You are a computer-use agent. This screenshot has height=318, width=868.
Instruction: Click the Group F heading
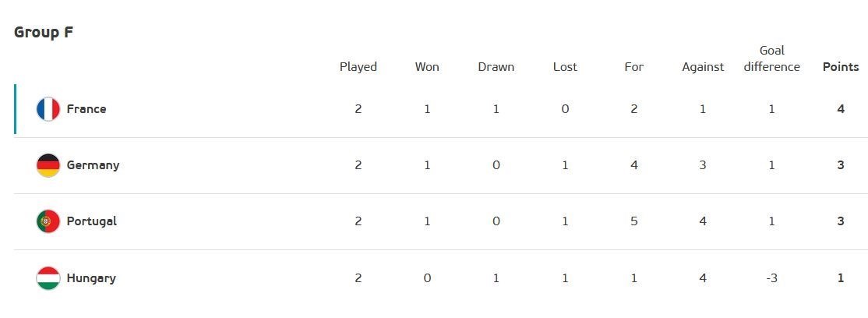pos(44,33)
